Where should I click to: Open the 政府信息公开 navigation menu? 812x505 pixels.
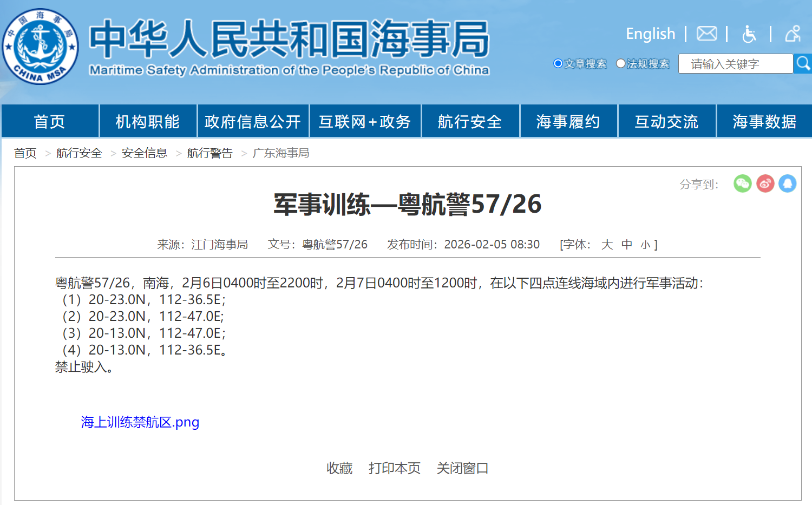tap(253, 122)
